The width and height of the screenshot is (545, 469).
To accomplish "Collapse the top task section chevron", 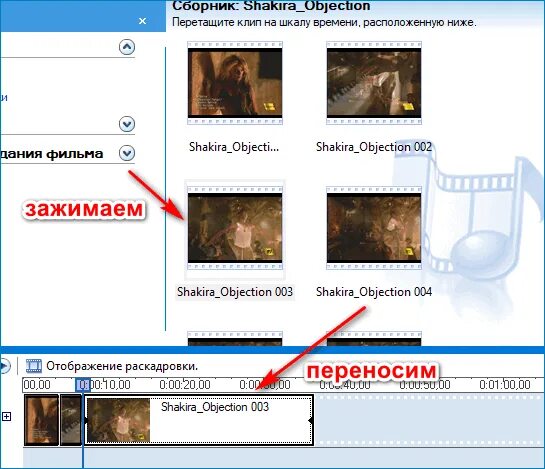I will coord(127,47).
